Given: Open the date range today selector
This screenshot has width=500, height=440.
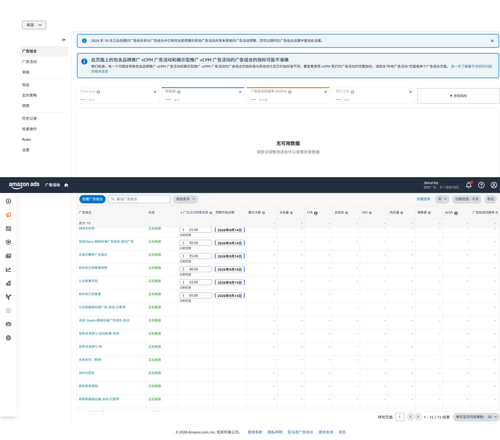Looking at the screenshot, I should coord(467,199).
